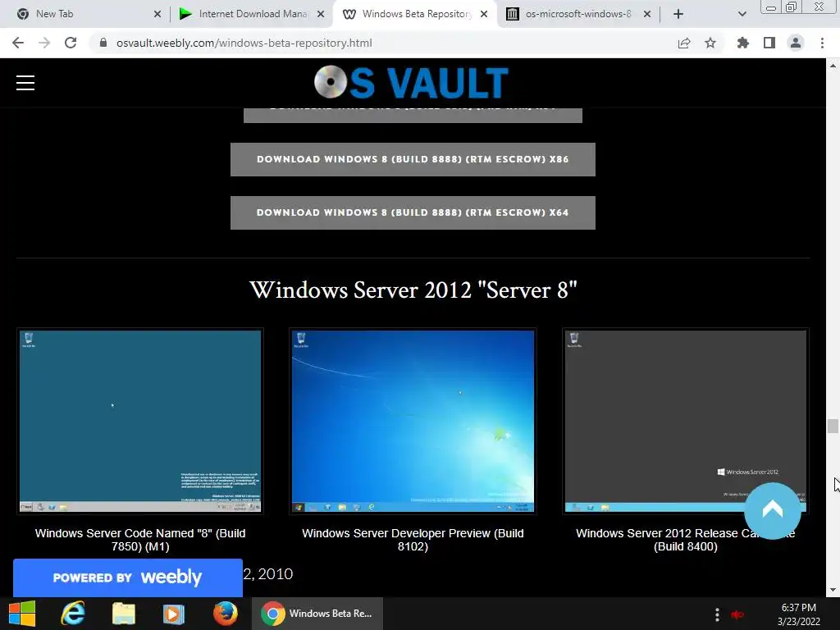This screenshot has width=840, height=630.
Task: Reload the current page
Action: coord(71,43)
